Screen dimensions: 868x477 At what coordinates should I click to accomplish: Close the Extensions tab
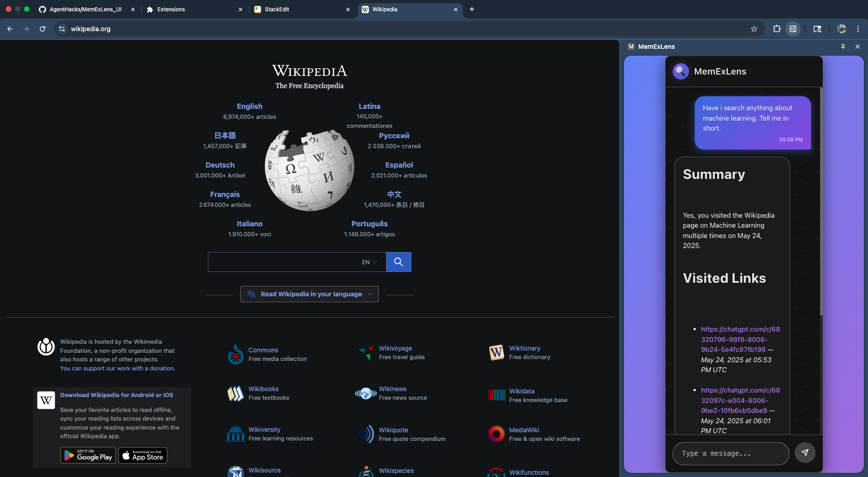tap(241, 9)
